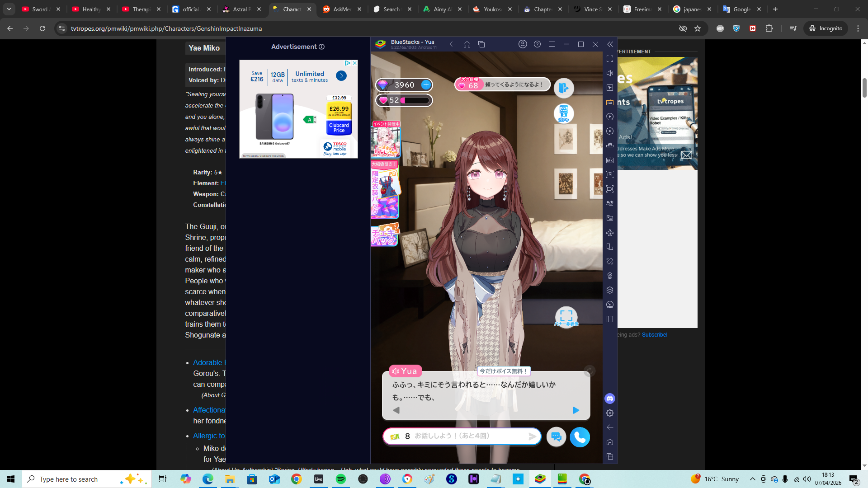Open Discord from the BlueStacks sidebar
The image size is (868, 488).
click(x=610, y=399)
